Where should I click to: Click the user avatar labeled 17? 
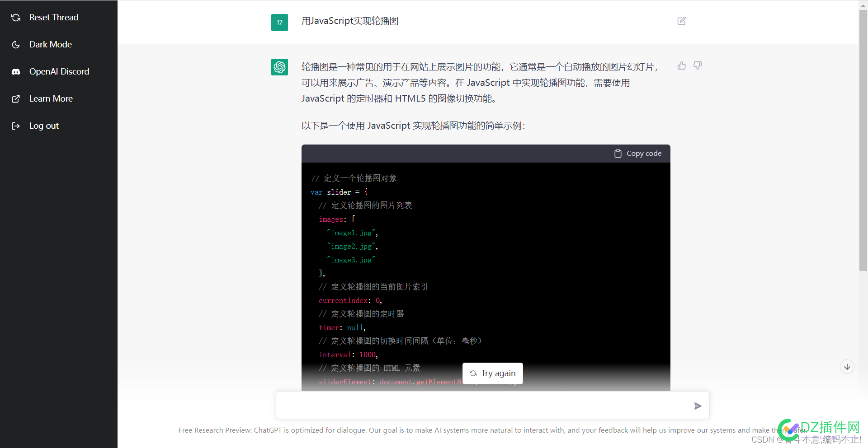point(279,23)
